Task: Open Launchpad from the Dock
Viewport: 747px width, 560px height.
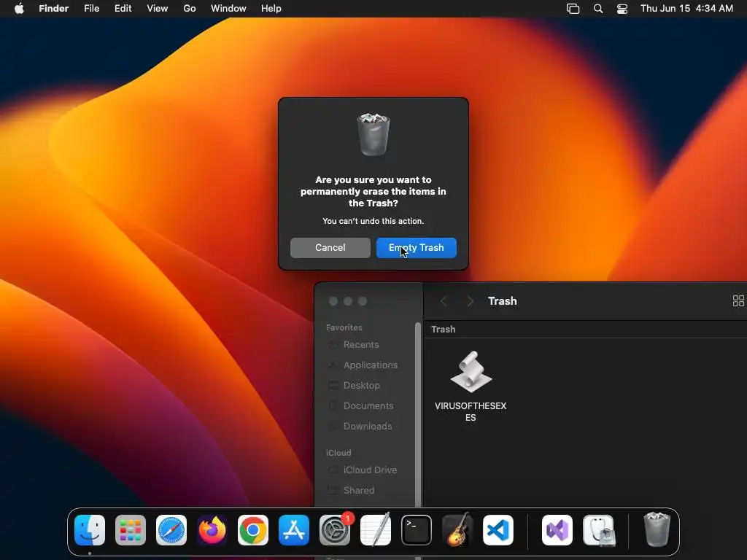Action: pos(131,530)
